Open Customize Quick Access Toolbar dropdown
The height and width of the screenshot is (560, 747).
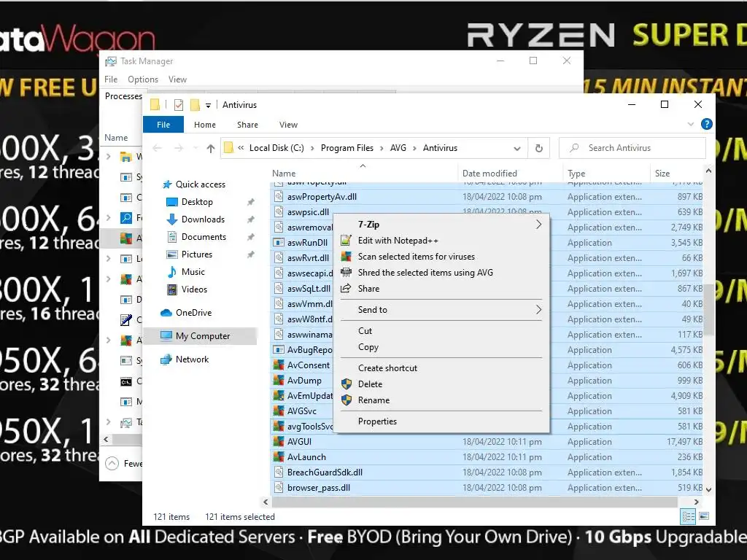click(208, 105)
